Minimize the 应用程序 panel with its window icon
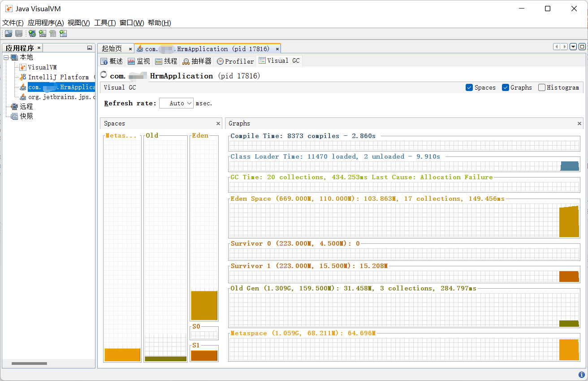This screenshot has width=588, height=381. [89, 48]
